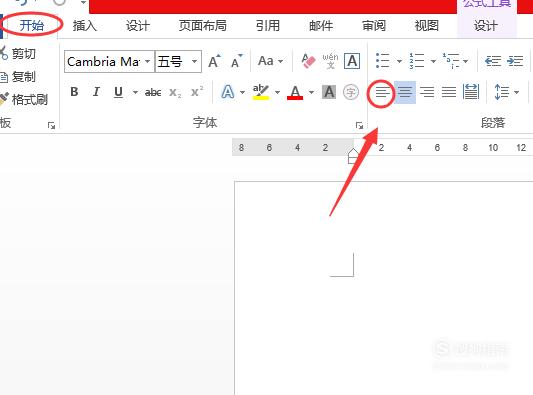Open line spacing dropdown arrow

click(x=517, y=92)
